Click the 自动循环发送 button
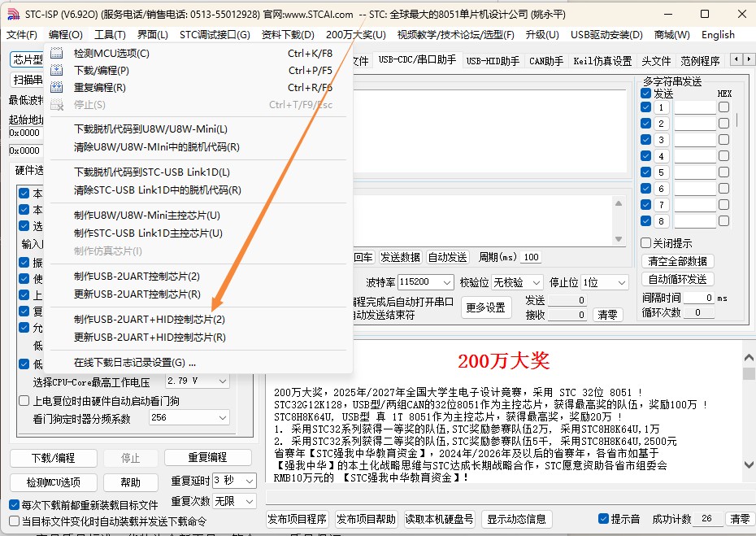This screenshot has width=756, height=536. 677,279
